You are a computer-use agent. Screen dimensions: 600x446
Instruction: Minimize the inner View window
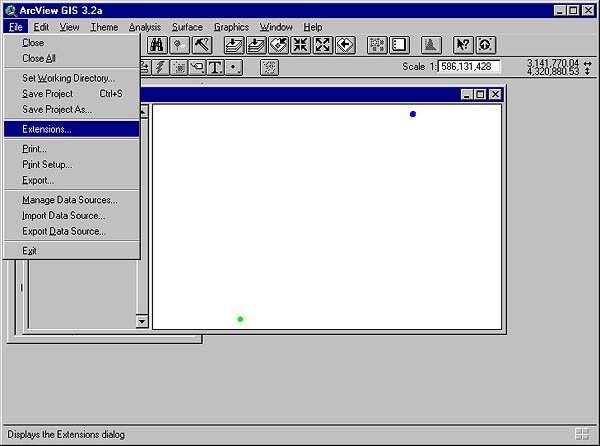(466, 94)
